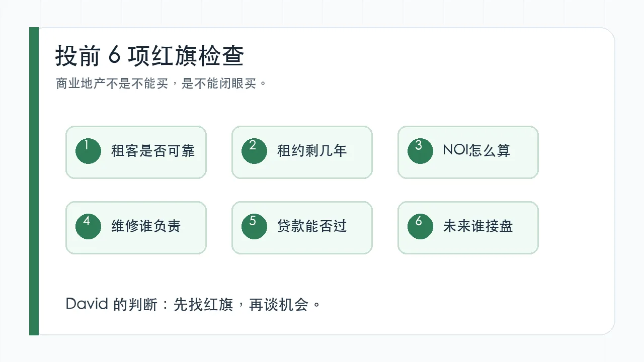Click the text label 未来谁接盘
The height and width of the screenshot is (362, 644).
point(478,226)
